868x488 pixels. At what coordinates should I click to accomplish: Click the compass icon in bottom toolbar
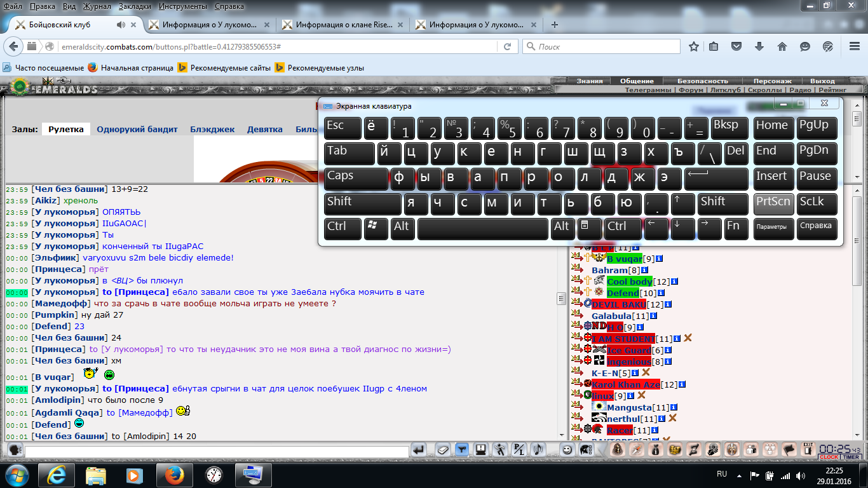point(637,450)
